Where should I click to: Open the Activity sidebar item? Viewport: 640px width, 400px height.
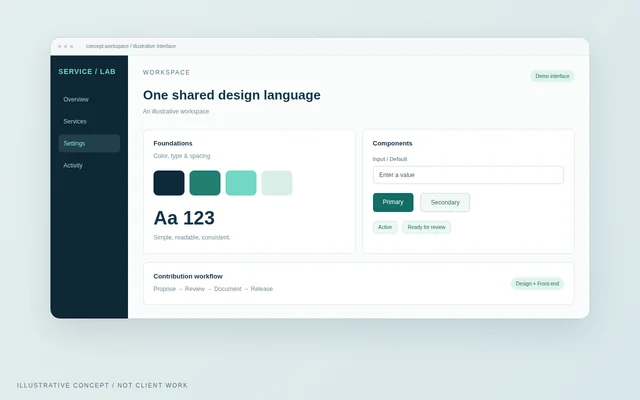click(89, 166)
